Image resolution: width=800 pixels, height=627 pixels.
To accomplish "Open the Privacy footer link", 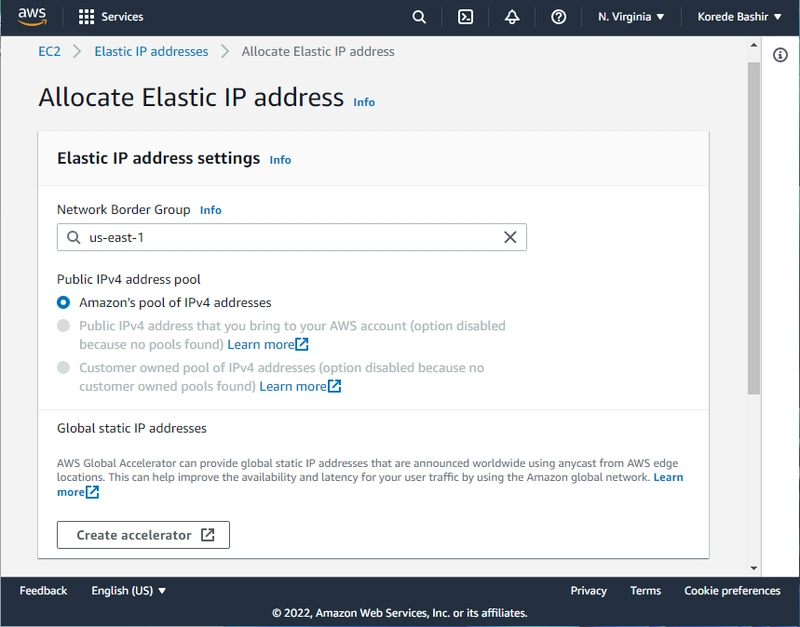I will (588, 590).
